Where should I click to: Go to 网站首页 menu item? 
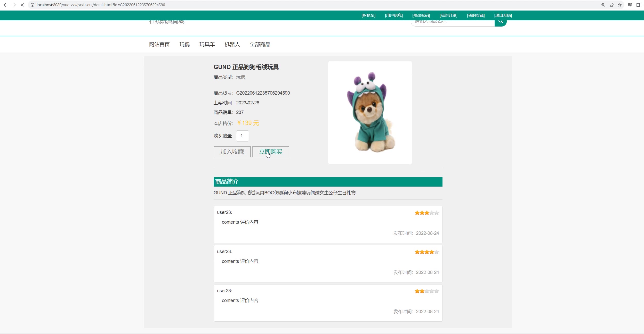pos(159,45)
